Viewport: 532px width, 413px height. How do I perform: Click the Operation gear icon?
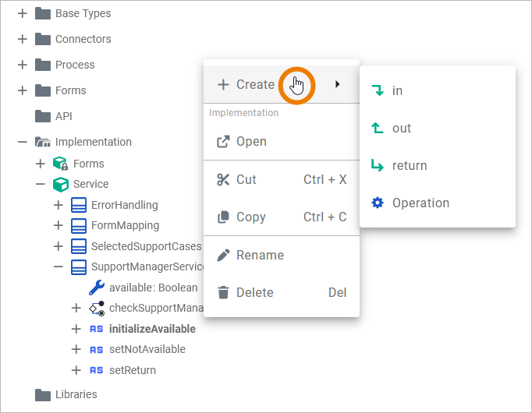tap(378, 203)
